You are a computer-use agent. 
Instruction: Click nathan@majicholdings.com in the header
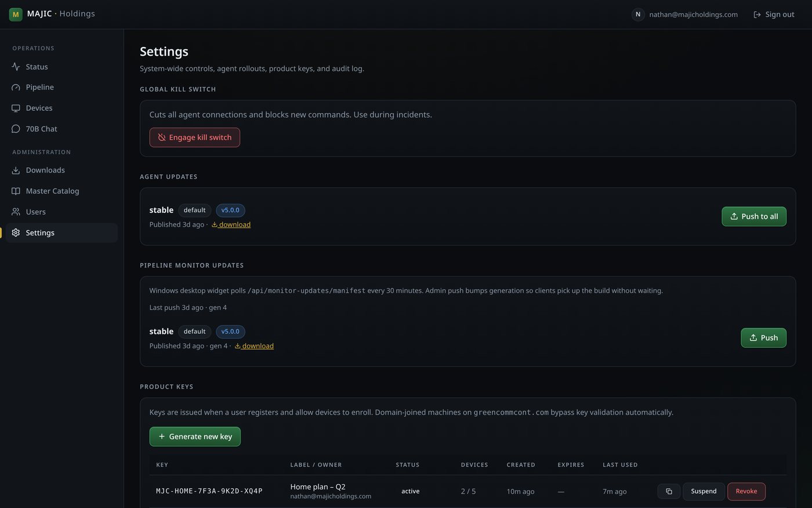pos(693,15)
